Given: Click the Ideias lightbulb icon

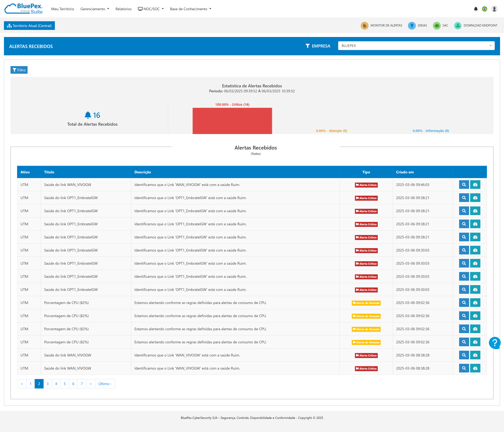Looking at the screenshot, I should pyautogui.click(x=412, y=26).
